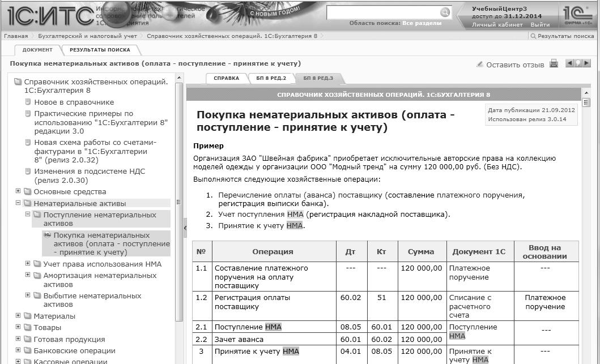Screen dimensions: 600x364
Task: Open Новая схема работы со счетами-фактурами item
Action: (95, 151)
